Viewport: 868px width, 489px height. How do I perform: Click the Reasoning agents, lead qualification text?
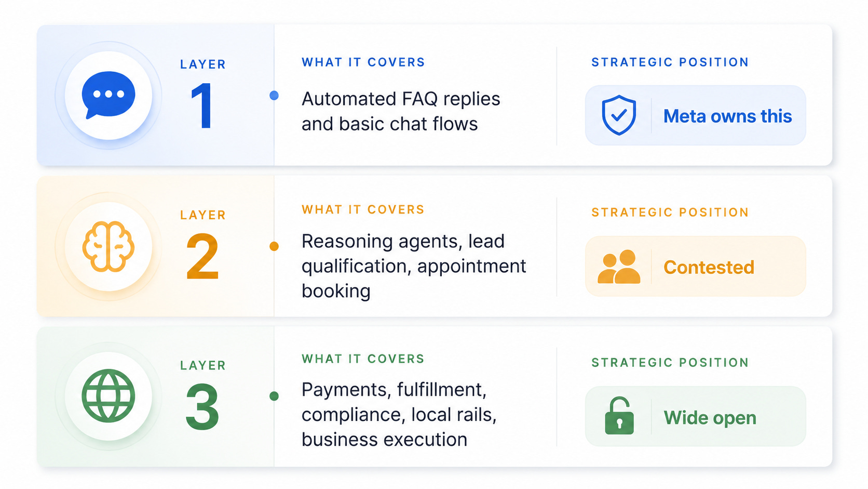coord(414,266)
